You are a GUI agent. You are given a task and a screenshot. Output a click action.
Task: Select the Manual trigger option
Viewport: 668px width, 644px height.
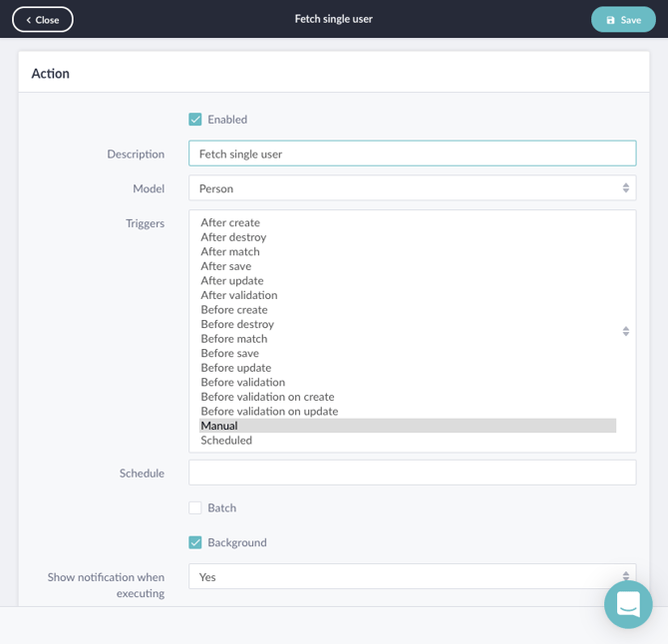click(219, 426)
